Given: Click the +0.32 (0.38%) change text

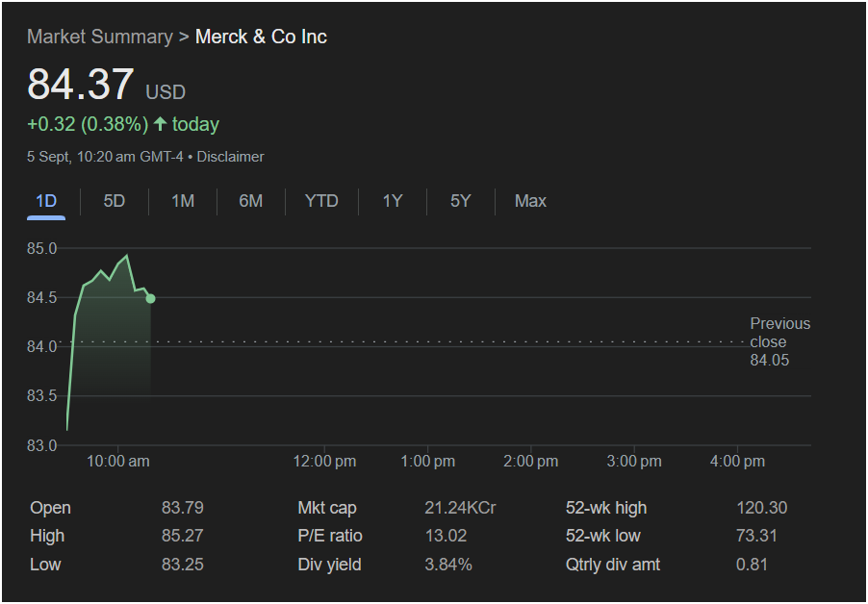Looking at the screenshot, I should point(88,124).
